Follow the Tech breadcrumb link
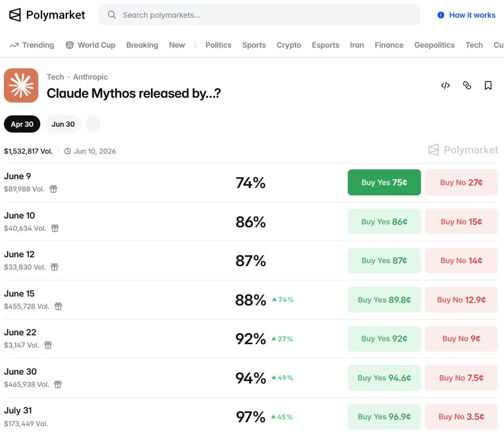 pos(56,77)
